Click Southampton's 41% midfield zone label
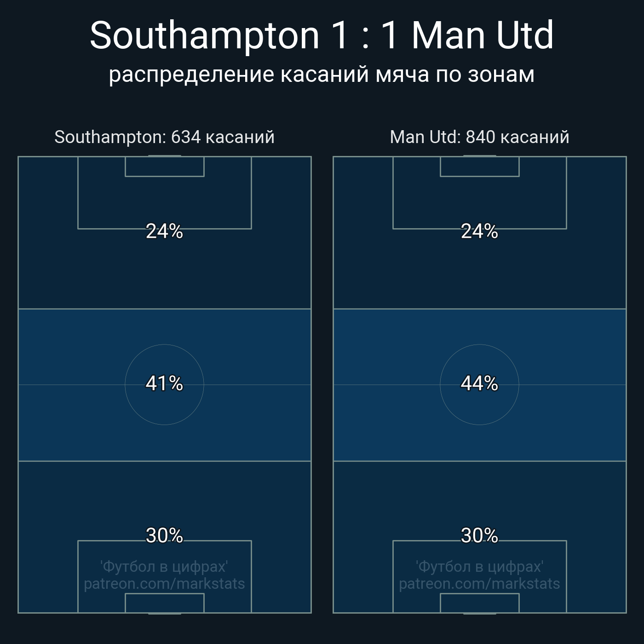Viewport: 644px width, 644px height. (x=164, y=383)
